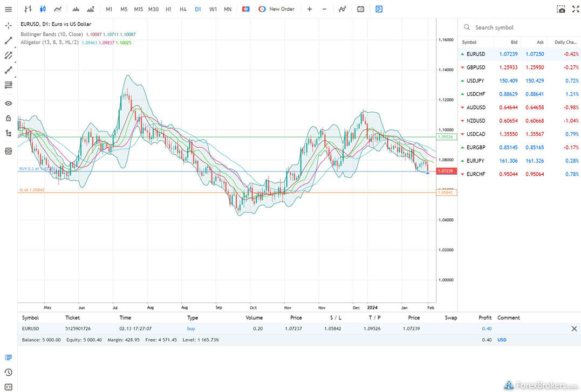Select AUDUSD in Market Watch
581x392 pixels.
(x=520, y=107)
